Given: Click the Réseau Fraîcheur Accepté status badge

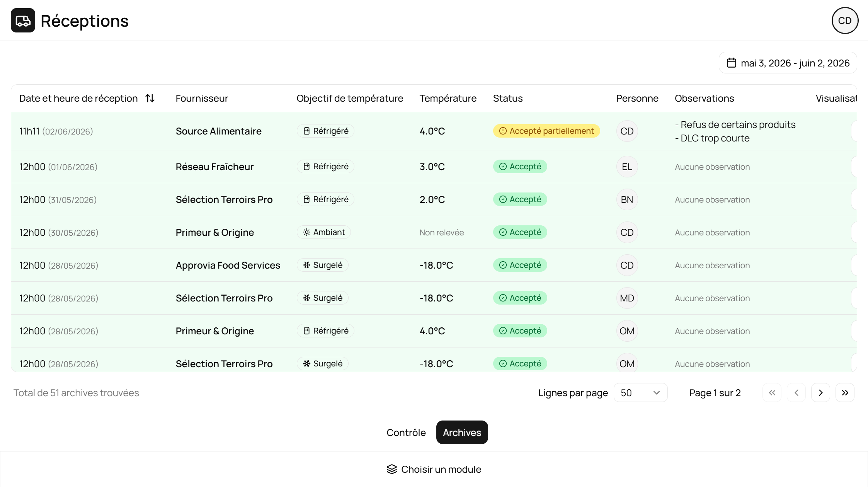Looking at the screenshot, I should 520,167.
